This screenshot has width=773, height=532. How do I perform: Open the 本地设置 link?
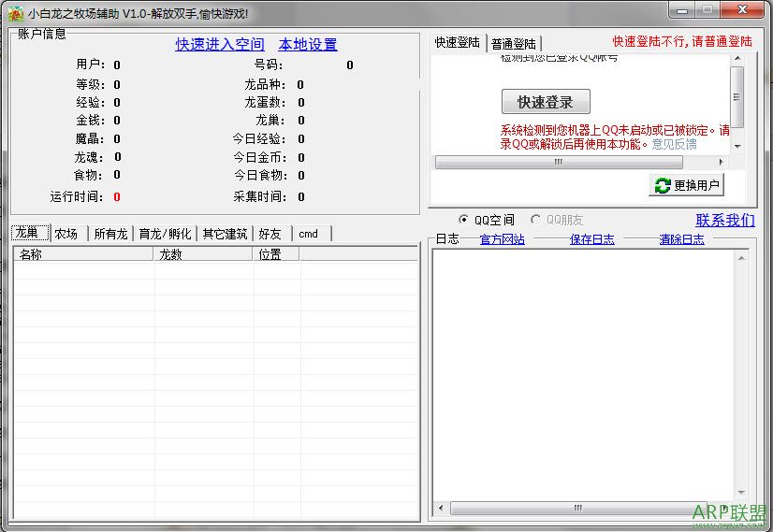[308, 44]
